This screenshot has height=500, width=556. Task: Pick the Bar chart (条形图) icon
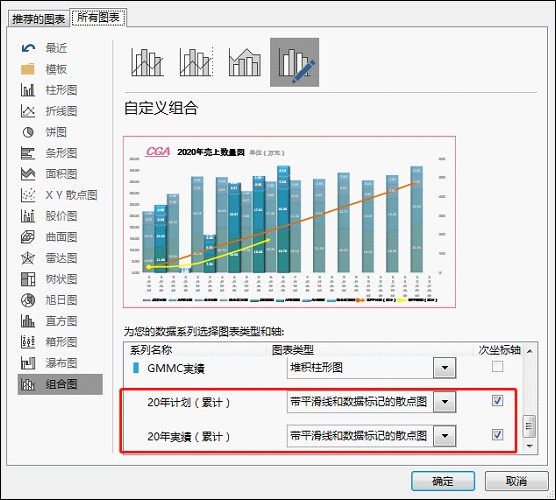point(28,153)
